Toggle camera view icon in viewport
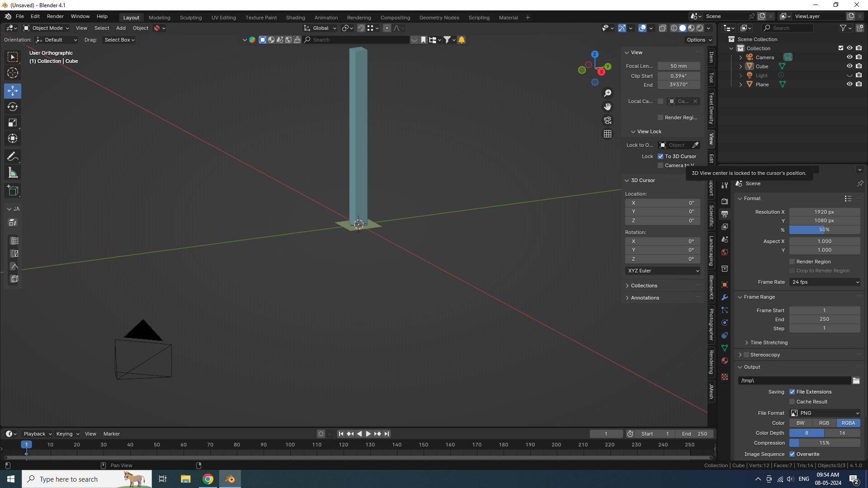Viewport: 868px width, 488px height. coord(608,120)
